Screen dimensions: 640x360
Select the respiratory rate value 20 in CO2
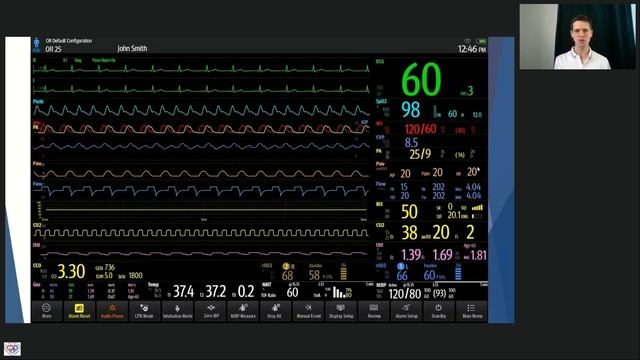(x=441, y=233)
